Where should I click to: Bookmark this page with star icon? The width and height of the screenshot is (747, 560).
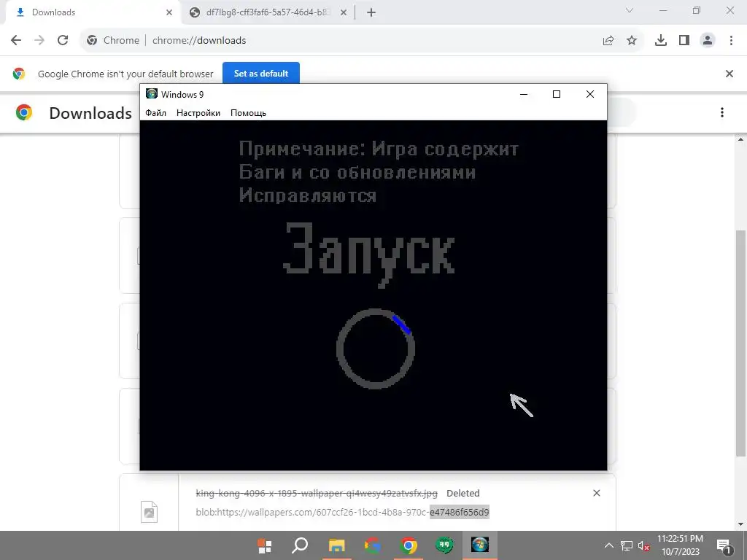(x=632, y=41)
